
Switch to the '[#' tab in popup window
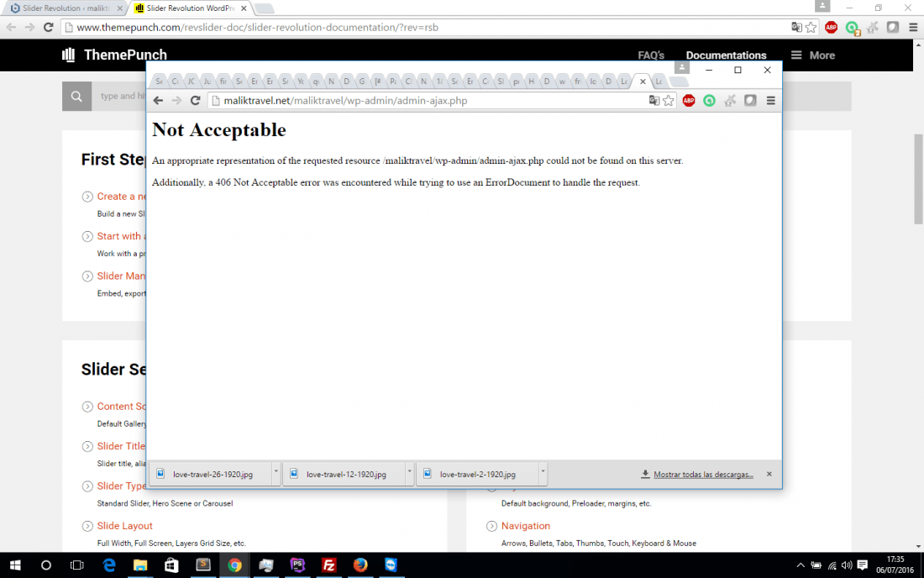tap(378, 81)
